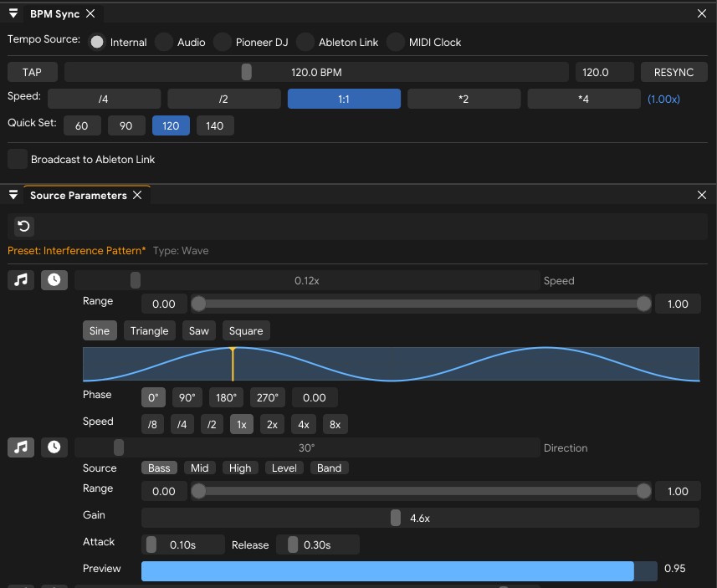Select Saw waveform

tap(199, 330)
